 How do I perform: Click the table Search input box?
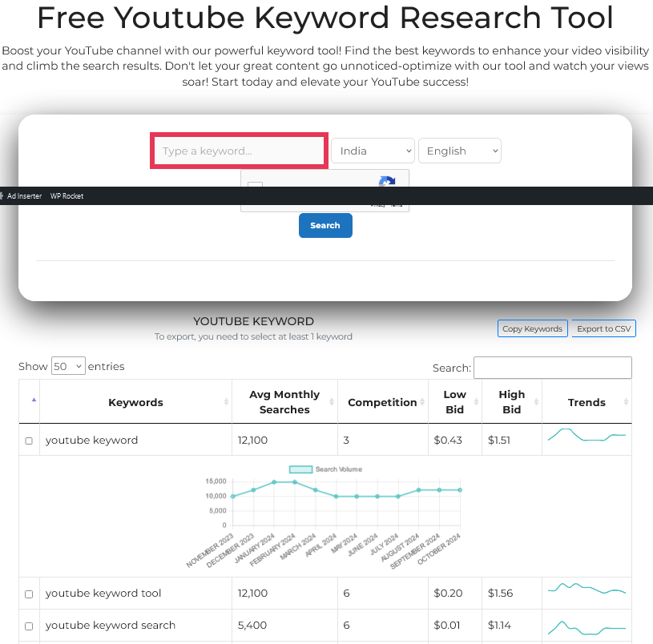pyautogui.click(x=553, y=368)
